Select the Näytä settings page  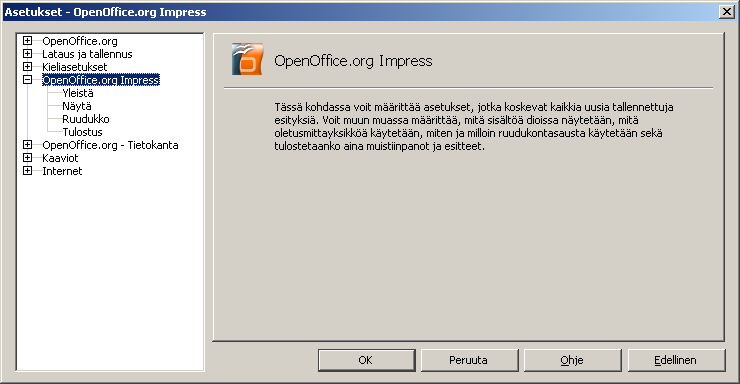[77, 106]
